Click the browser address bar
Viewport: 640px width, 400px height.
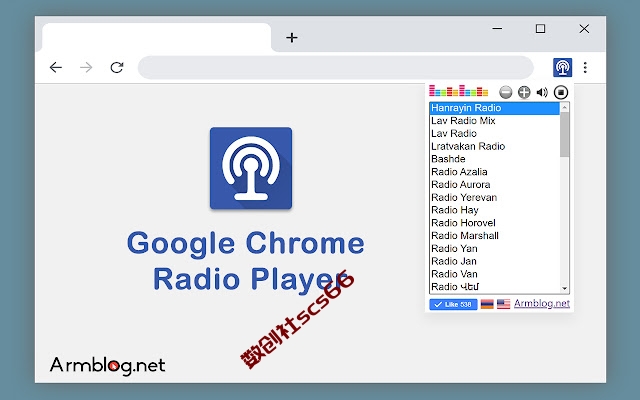click(x=336, y=67)
